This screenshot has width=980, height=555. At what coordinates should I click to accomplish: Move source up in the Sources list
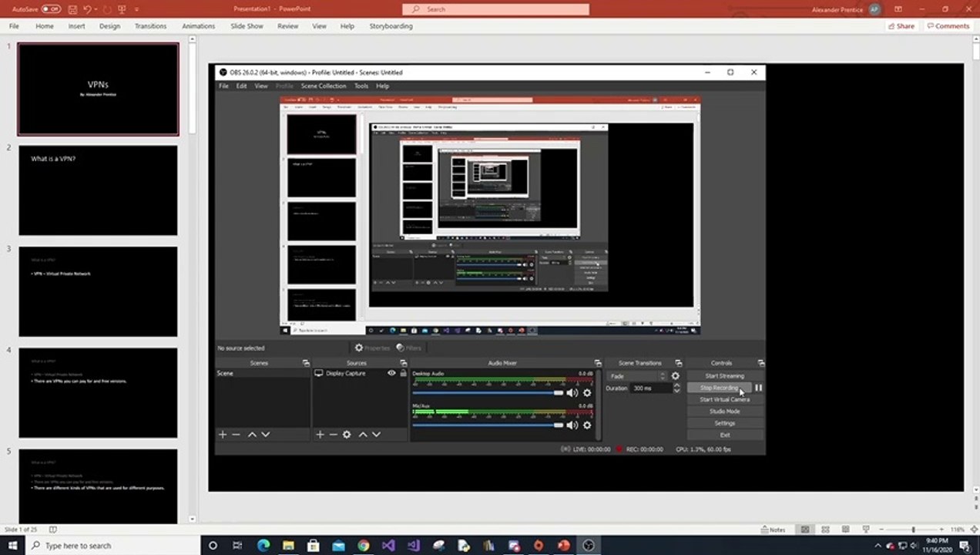(363, 435)
